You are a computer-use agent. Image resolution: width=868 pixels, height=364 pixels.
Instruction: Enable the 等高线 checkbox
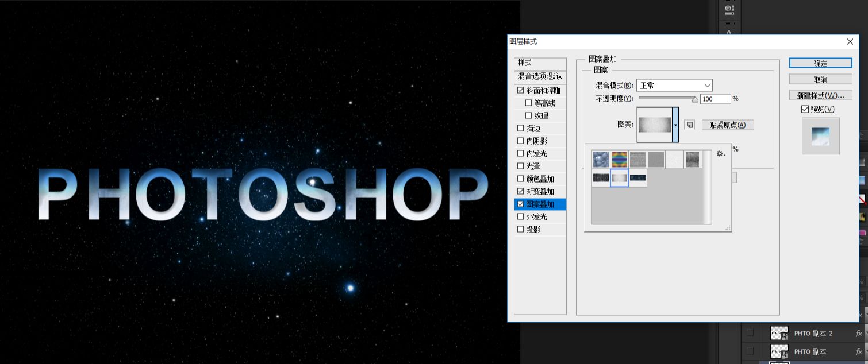pyautogui.click(x=529, y=103)
